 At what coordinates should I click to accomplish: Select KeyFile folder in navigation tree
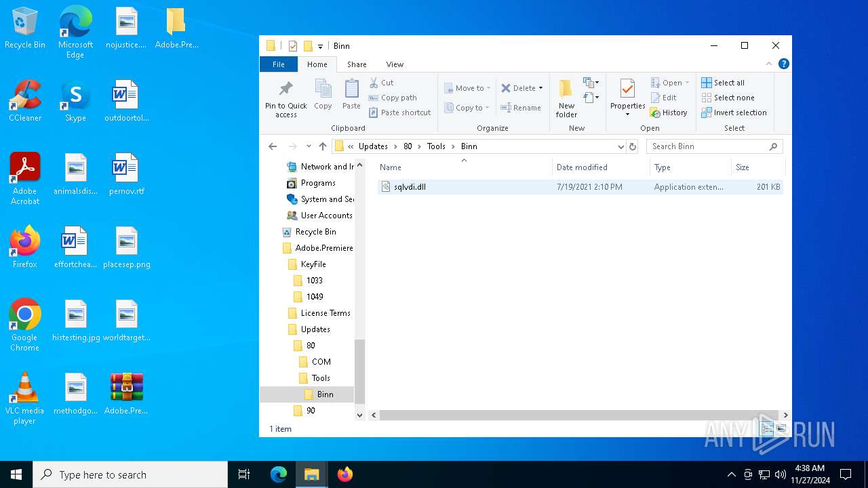click(x=313, y=264)
